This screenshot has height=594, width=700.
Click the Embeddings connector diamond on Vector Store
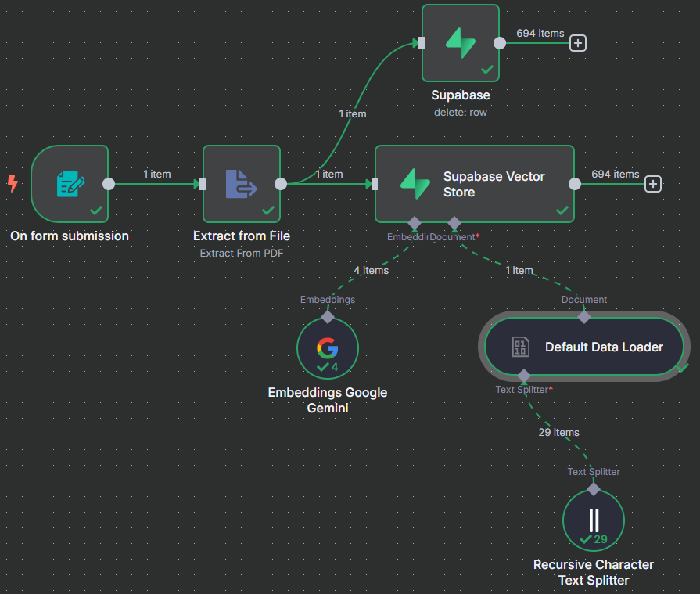point(415,223)
